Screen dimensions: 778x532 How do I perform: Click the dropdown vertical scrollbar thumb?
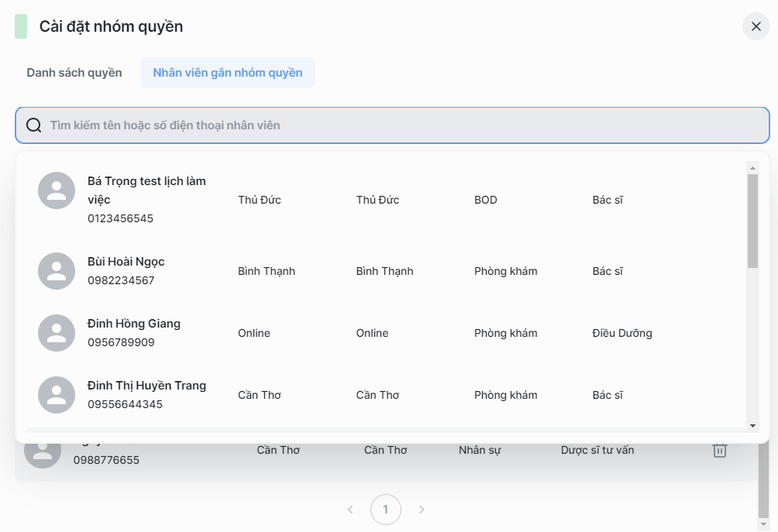[752, 221]
